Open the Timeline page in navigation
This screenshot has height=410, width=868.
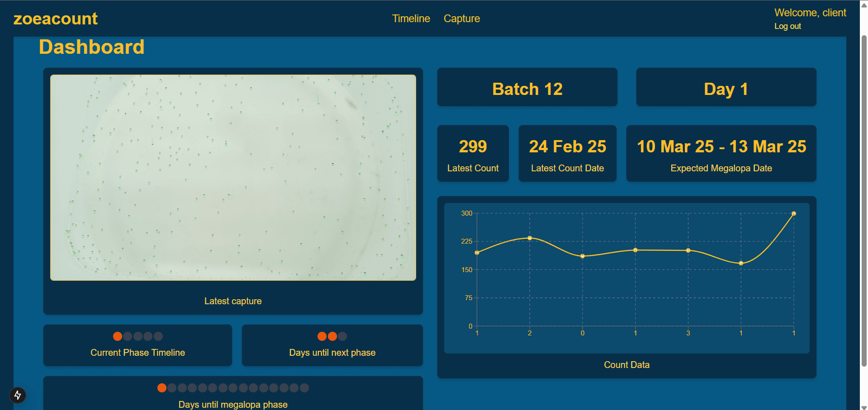(411, 19)
